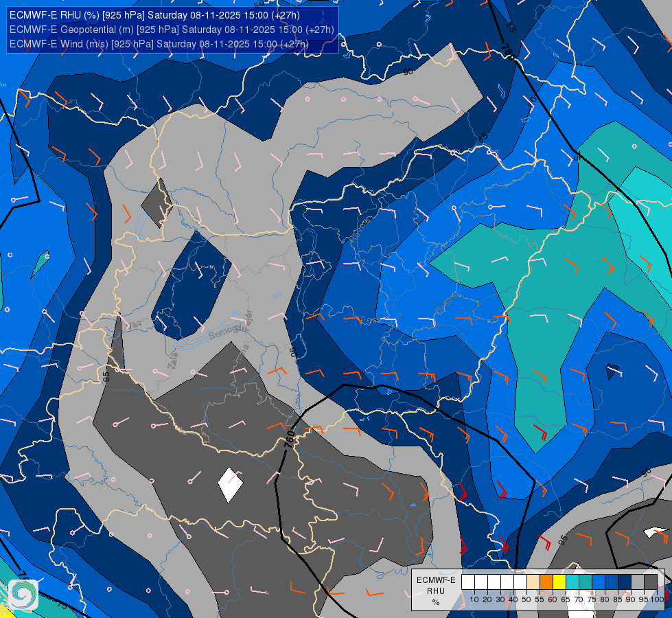Click the beige 50–55% legend swatch
Screen dimensions: 672x618
click(x=533, y=582)
